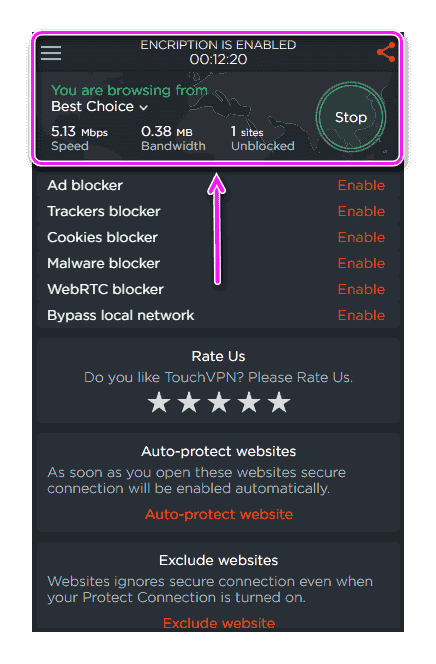Enable Bypass local network option

pos(361,315)
